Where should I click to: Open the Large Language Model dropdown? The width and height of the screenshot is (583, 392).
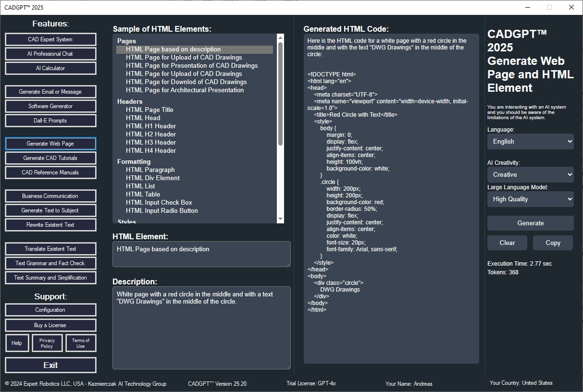(x=530, y=199)
